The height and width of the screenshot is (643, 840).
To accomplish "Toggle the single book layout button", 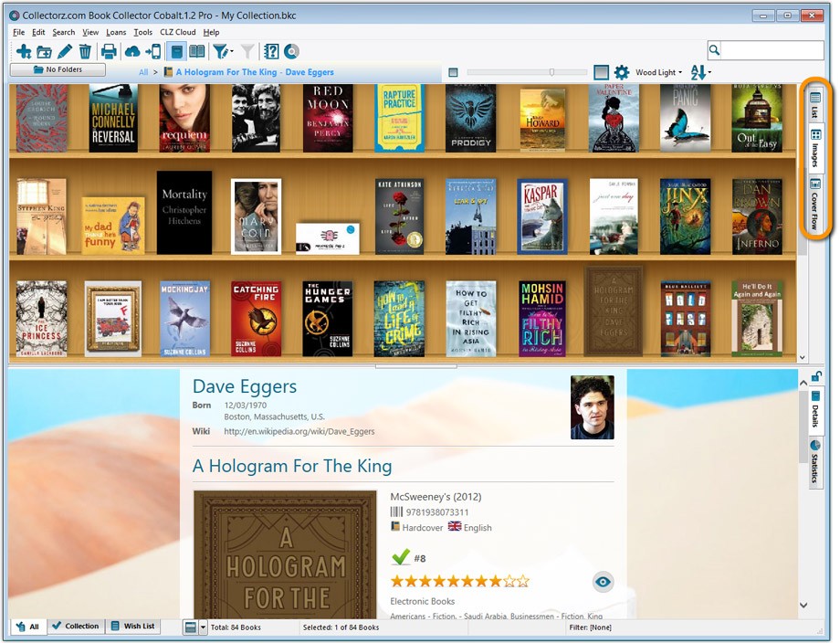I will point(176,51).
